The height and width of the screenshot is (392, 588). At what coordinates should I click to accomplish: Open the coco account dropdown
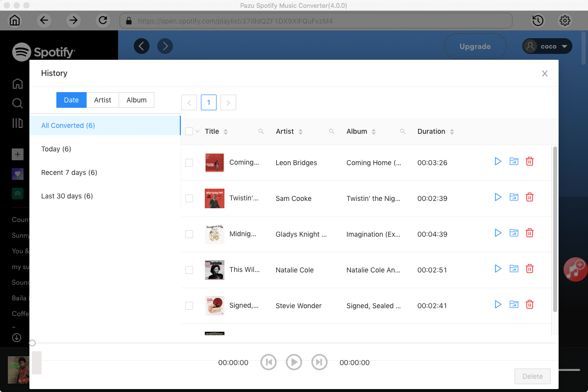(x=547, y=46)
